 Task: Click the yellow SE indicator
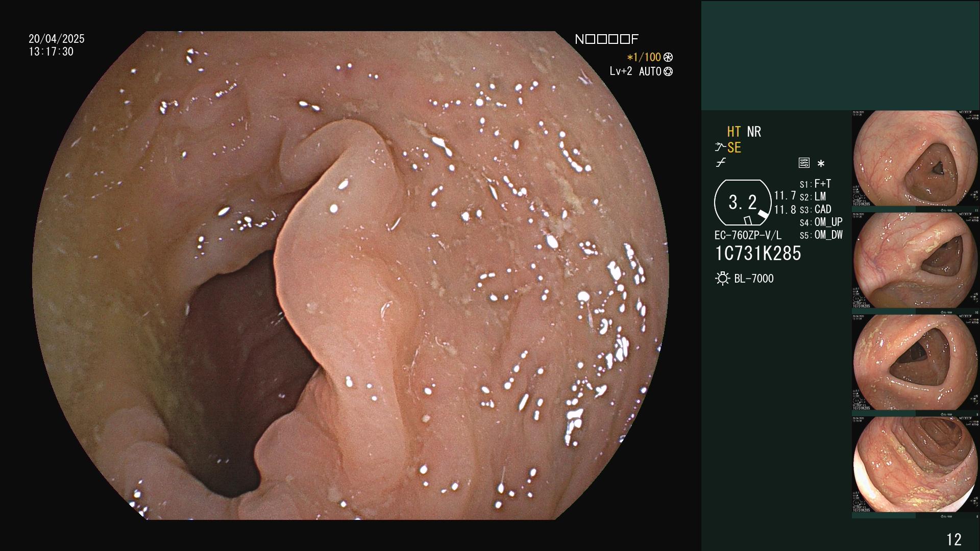click(734, 148)
